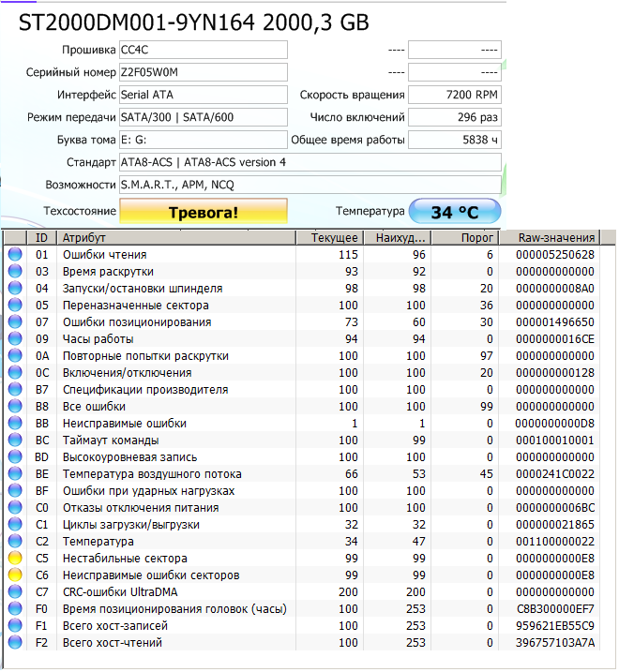Click the status orb for 0C Включения/отключения
Screen dimensions: 619x672
(15, 373)
